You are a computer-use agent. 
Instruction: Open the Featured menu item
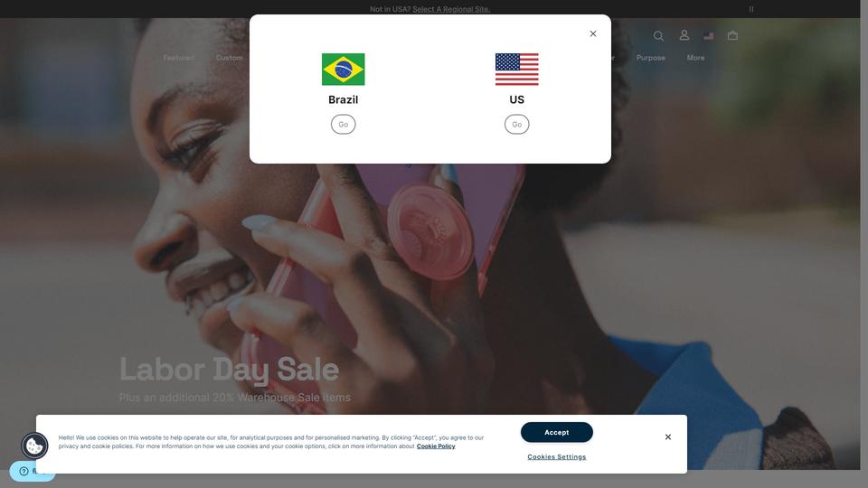point(179,58)
